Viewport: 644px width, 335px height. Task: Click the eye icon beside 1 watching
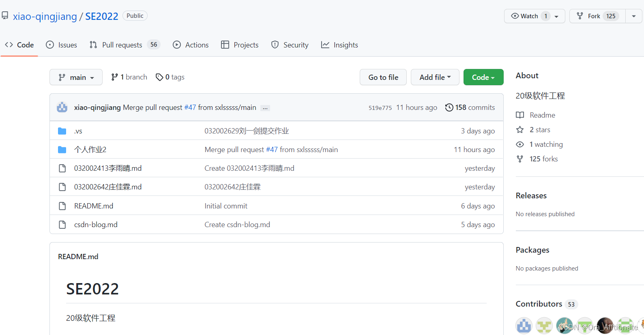(x=520, y=144)
